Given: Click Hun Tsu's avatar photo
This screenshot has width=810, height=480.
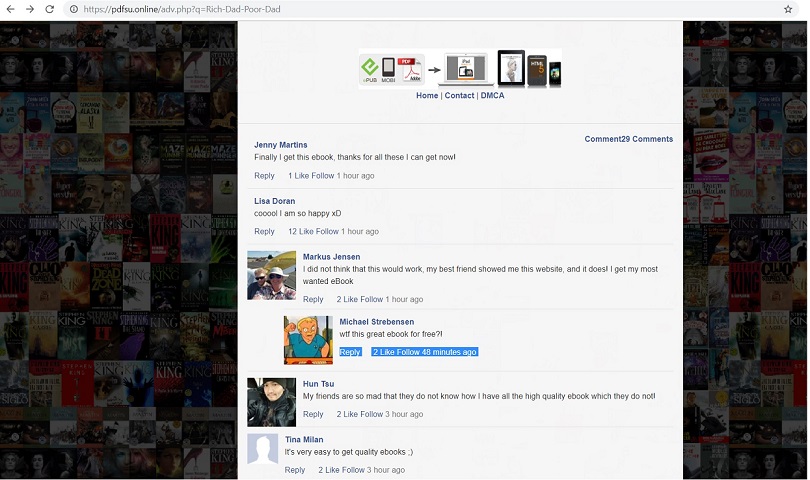Looking at the screenshot, I should tap(271, 402).
